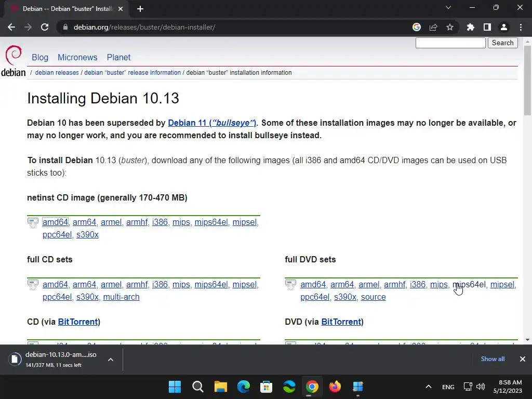
Task: Click the full DVD sets download icon
Action: (291, 285)
